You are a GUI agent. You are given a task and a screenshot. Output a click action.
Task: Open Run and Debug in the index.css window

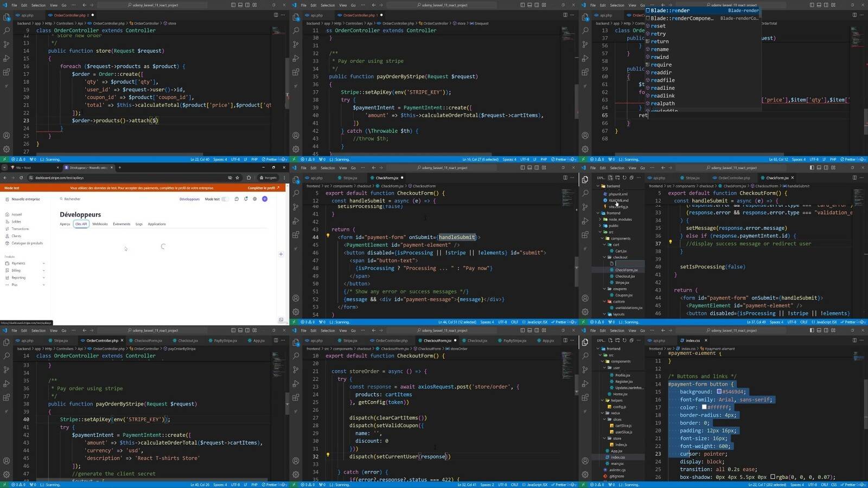tap(585, 383)
